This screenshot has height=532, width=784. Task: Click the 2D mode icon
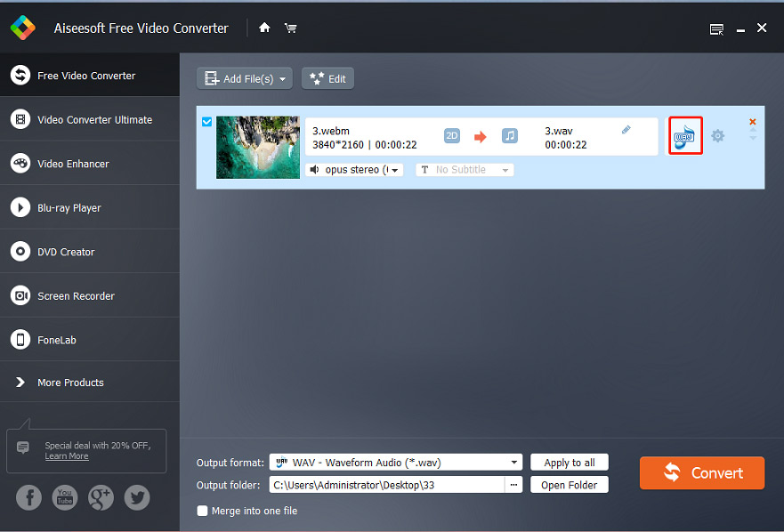(452, 135)
